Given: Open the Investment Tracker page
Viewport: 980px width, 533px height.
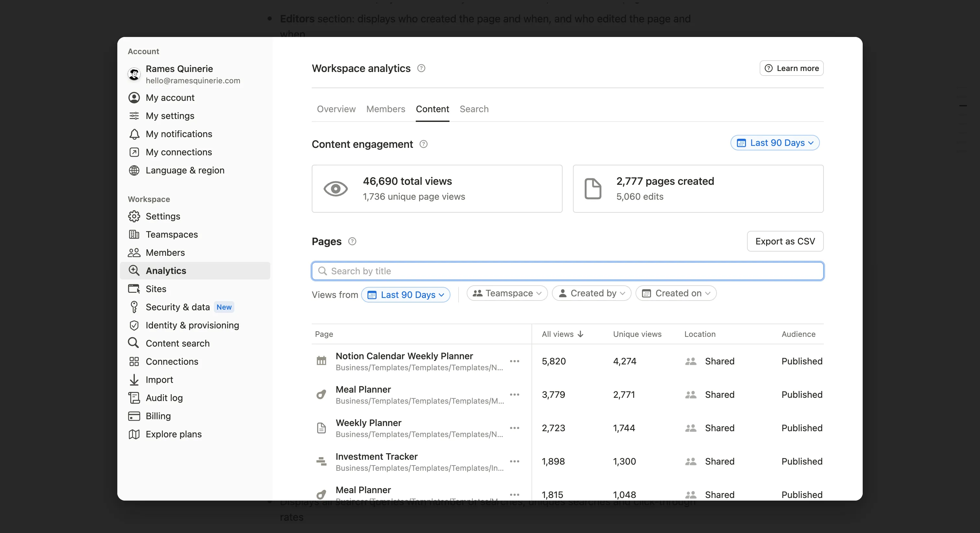Looking at the screenshot, I should coord(377,456).
